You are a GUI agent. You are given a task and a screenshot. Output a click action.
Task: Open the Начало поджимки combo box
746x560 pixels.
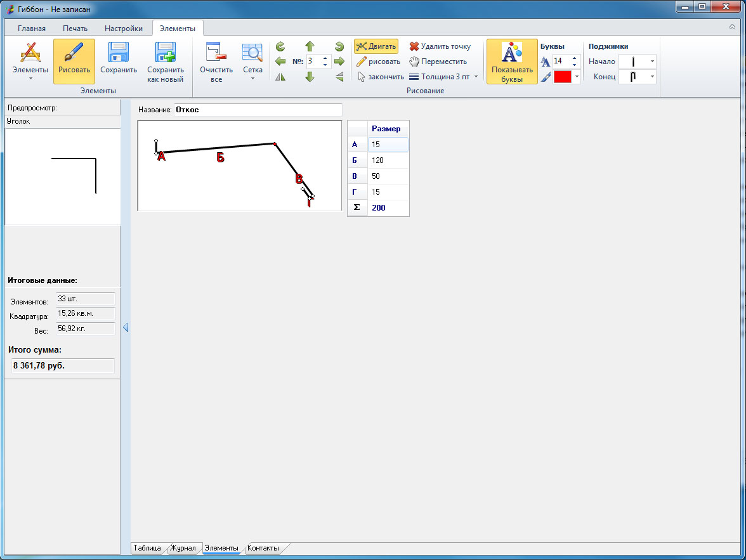coord(637,62)
